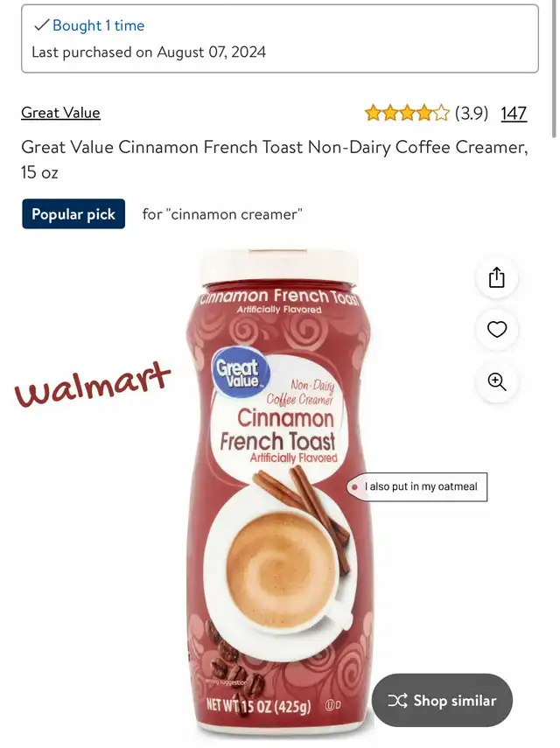Image resolution: width=560 pixels, height=748 pixels.
Task: Click the Bought 1 time link
Action: (98, 25)
